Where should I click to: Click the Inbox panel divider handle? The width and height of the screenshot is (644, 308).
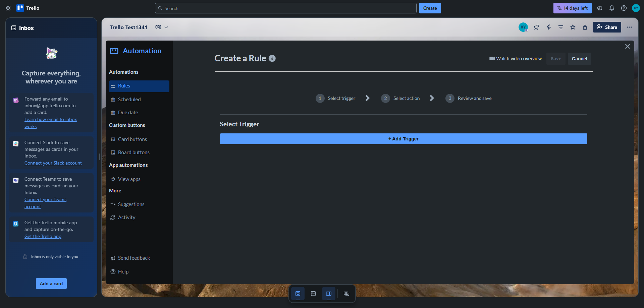(99, 157)
